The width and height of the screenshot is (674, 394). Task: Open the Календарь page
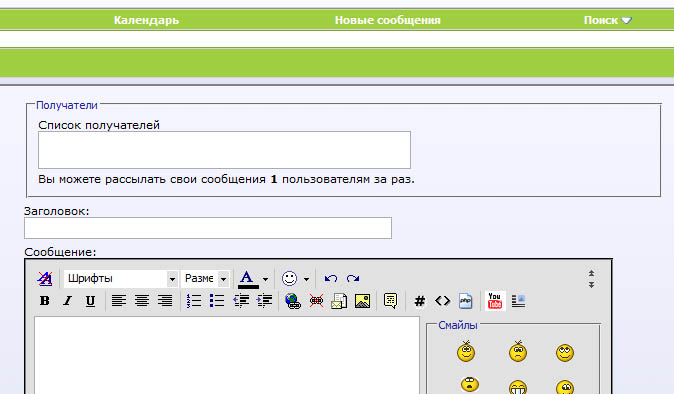(146, 20)
